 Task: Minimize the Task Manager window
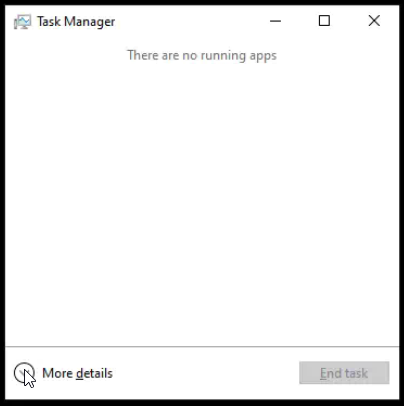(x=275, y=21)
